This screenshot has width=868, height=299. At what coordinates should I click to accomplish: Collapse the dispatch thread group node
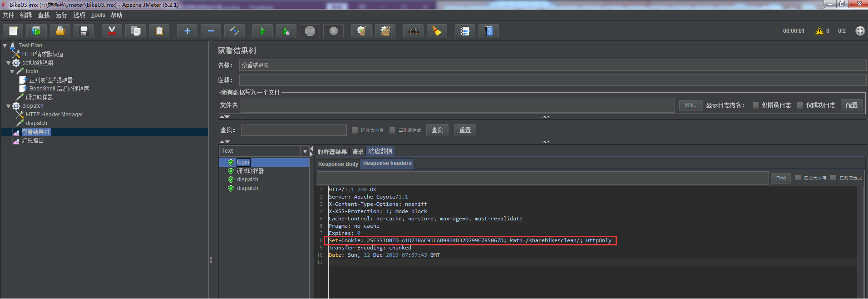(8, 106)
